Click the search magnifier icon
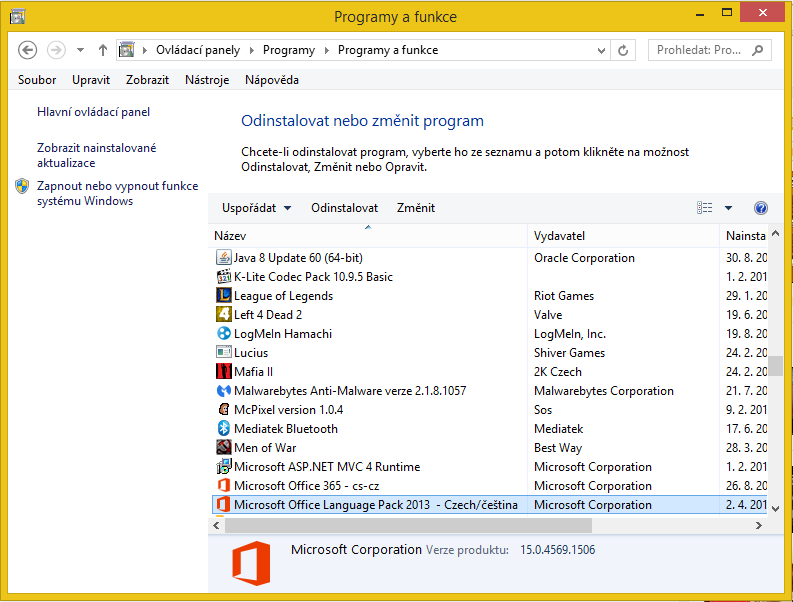 tap(758, 50)
